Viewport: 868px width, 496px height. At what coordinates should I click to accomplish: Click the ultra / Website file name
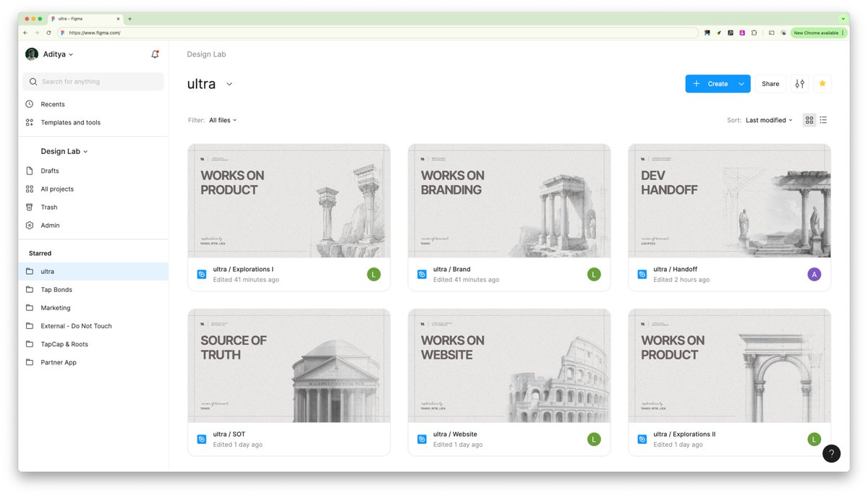click(455, 434)
